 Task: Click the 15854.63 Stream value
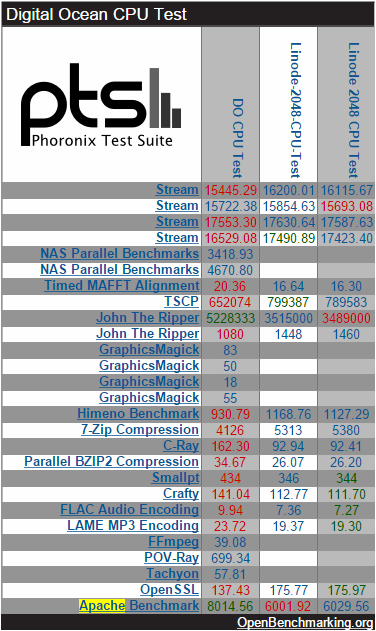(289, 206)
